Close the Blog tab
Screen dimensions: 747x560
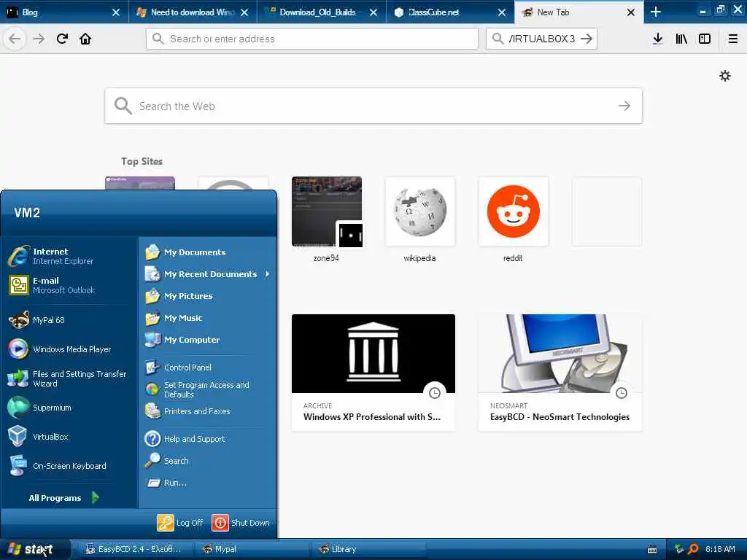116,12
